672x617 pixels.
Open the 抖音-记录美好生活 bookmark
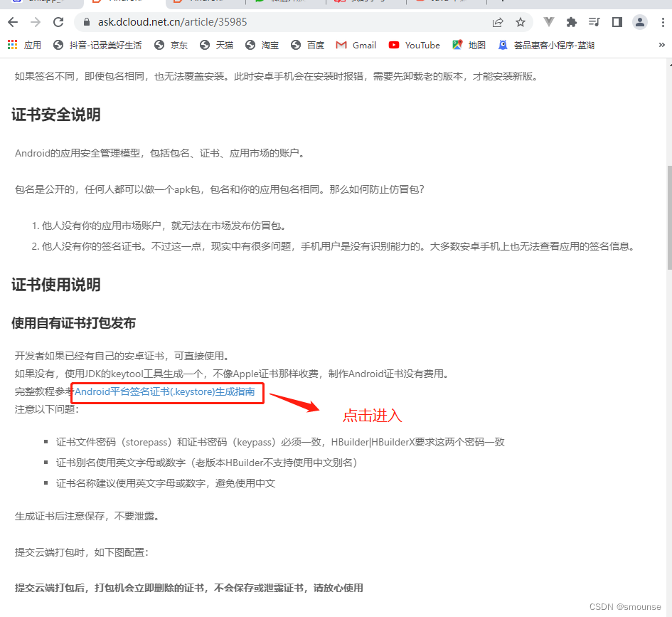(x=97, y=45)
